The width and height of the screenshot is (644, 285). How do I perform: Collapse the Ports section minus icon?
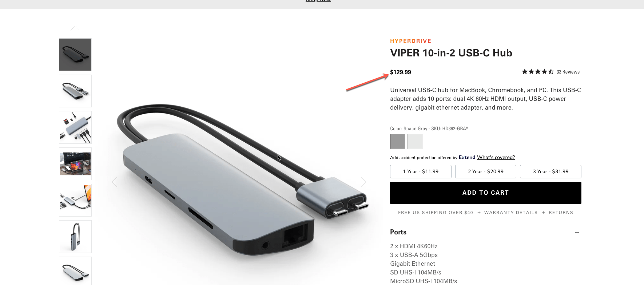click(577, 232)
